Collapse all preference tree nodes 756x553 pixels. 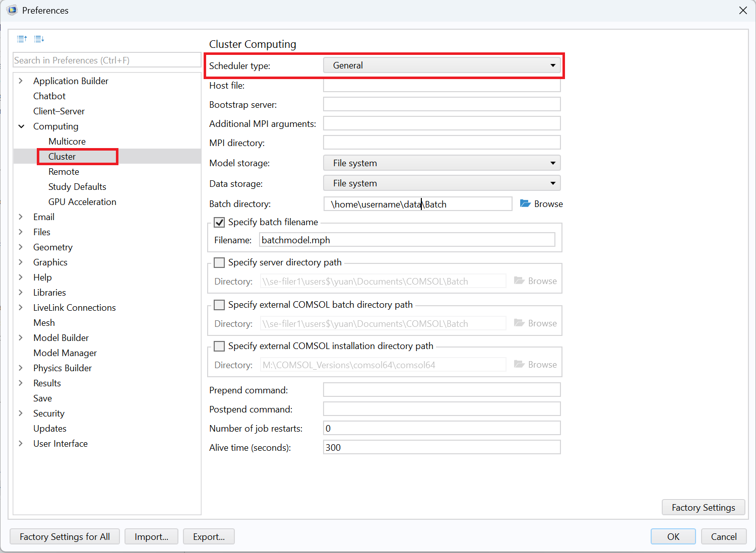coord(22,38)
